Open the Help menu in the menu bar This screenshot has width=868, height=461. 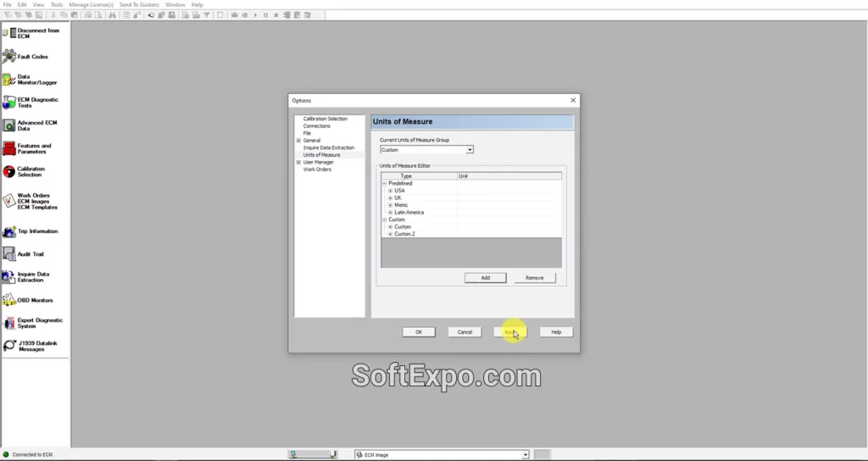point(197,4)
